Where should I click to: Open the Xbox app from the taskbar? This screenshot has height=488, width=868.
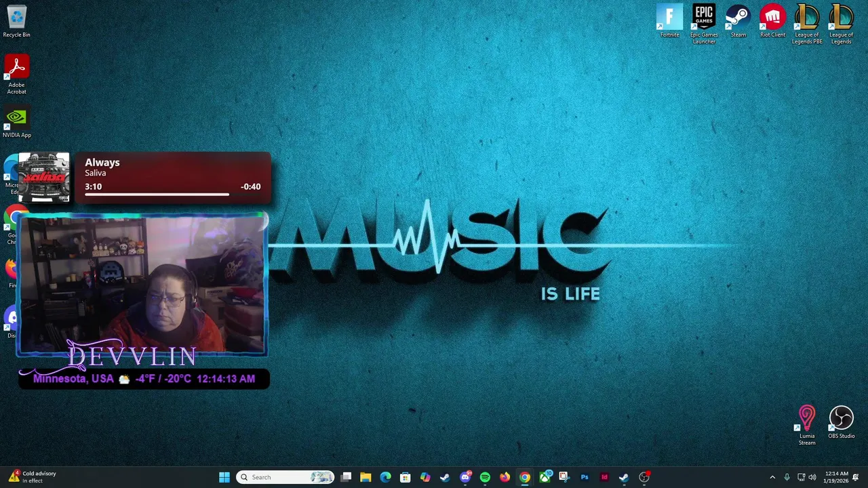pos(545,477)
